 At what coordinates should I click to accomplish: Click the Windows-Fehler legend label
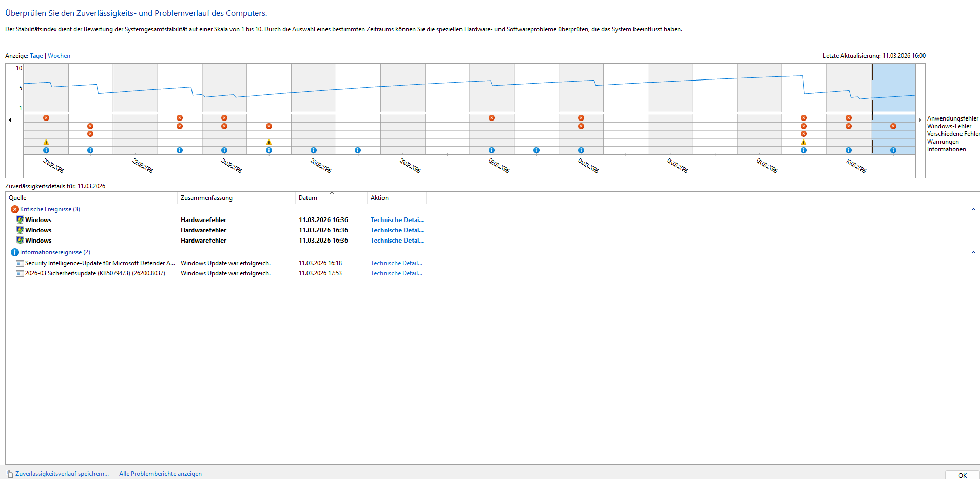pyautogui.click(x=949, y=126)
